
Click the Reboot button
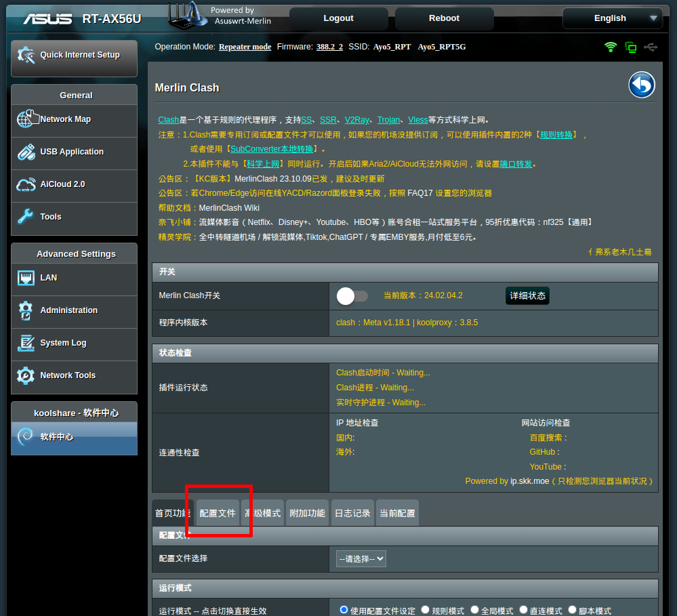tap(444, 18)
